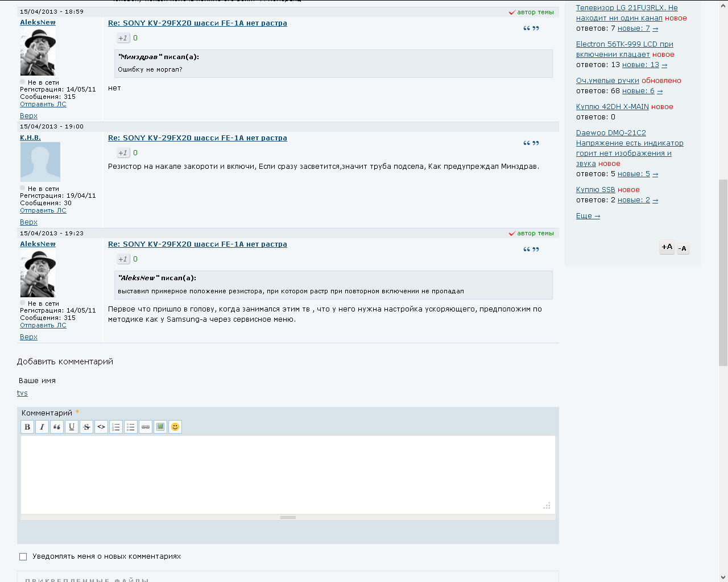Enable notifications about new comments checkbox
Screen dimensions: 728x582
click(x=23, y=557)
